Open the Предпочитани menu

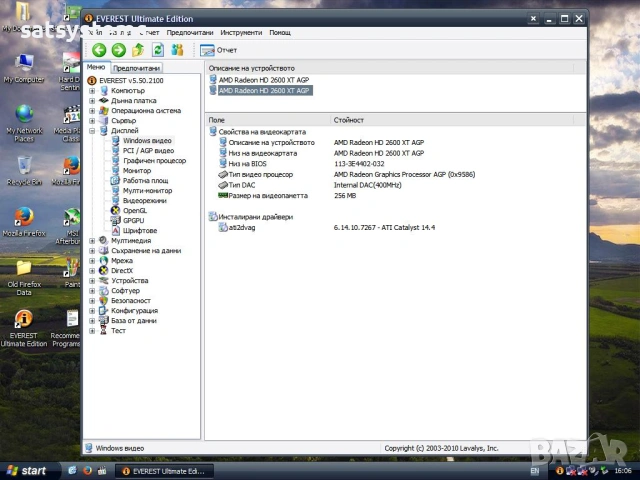188,32
